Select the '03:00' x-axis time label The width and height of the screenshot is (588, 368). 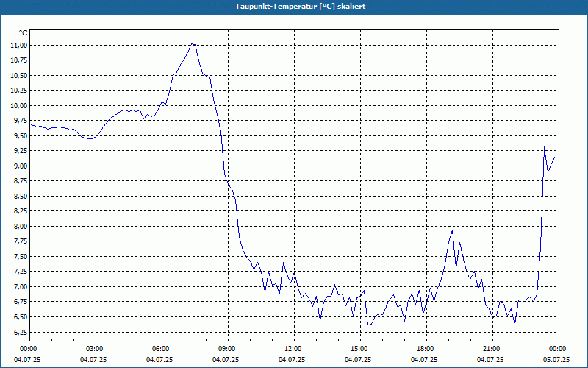[x=93, y=349]
